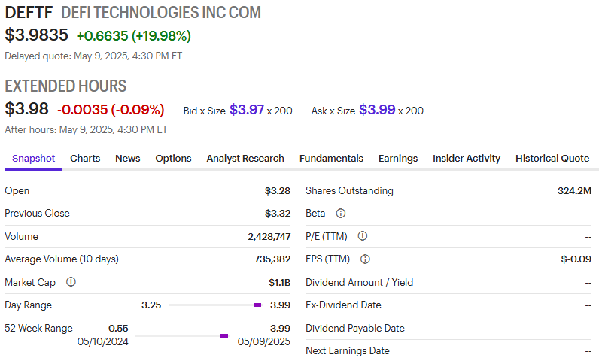Click the P/E (TTM) info icon
The height and width of the screenshot is (364, 599).
(x=362, y=236)
